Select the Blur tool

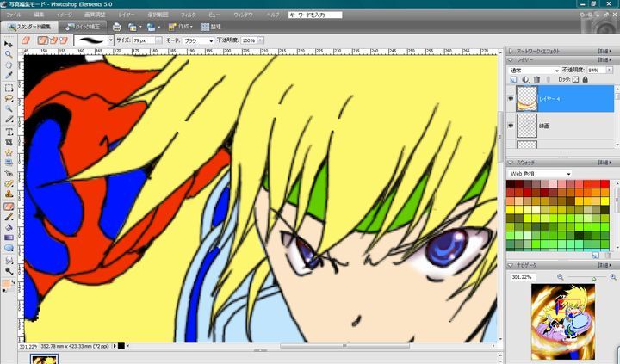[x=9, y=261]
